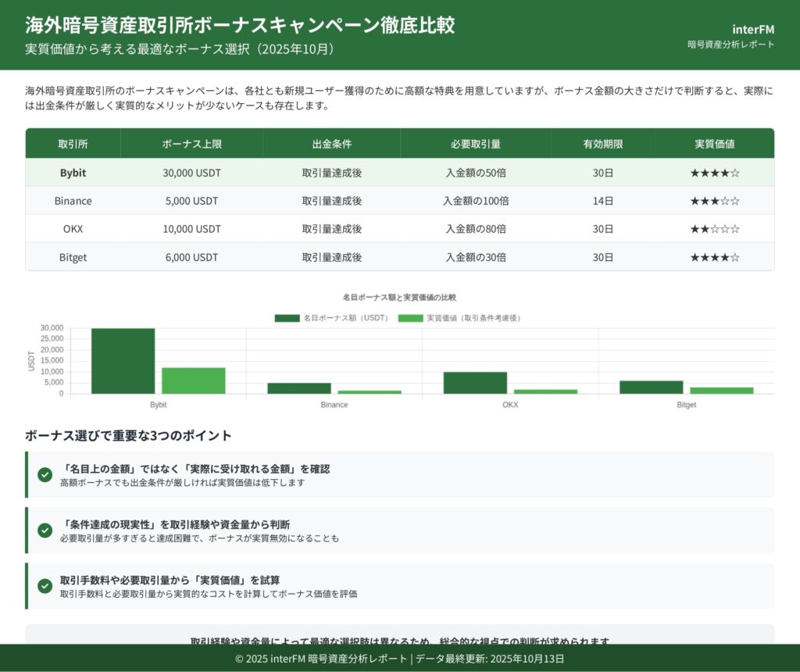Screen dimensions: 800x672
Task: Click the 有効期限 column header
Action: [x=602, y=145]
